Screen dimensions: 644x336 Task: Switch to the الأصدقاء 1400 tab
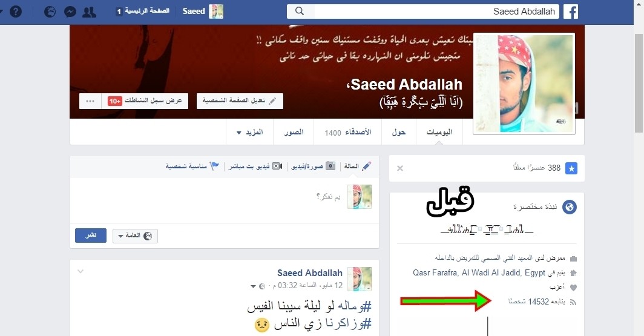347,132
